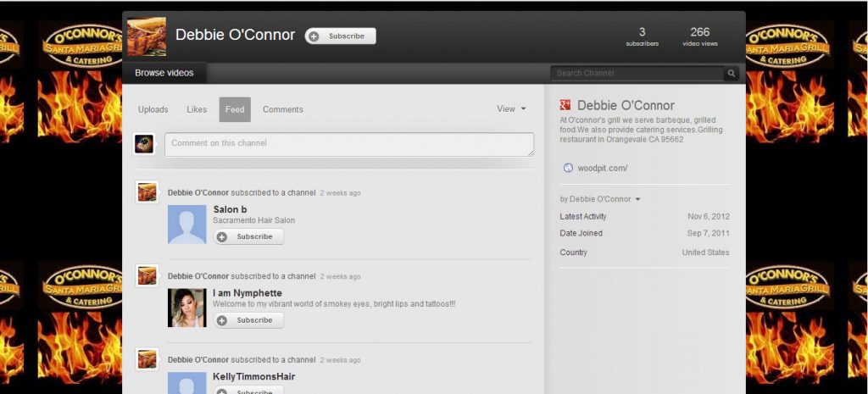Click the 266 video views count
Image resolution: width=868 pixels, height=394 pixels.
pyautogui.click(x=699, y=36)
